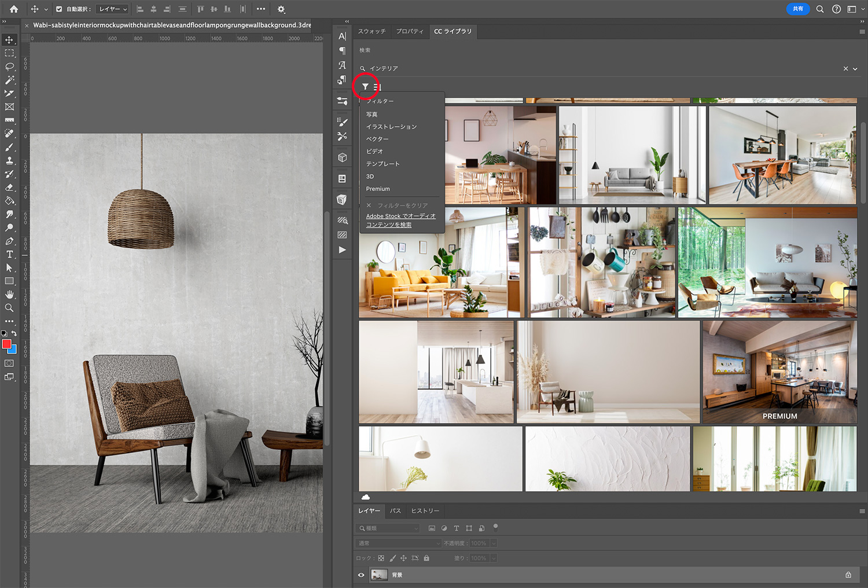
Task: Toggle pixel layer filter icon
Action: click(432, 528)
